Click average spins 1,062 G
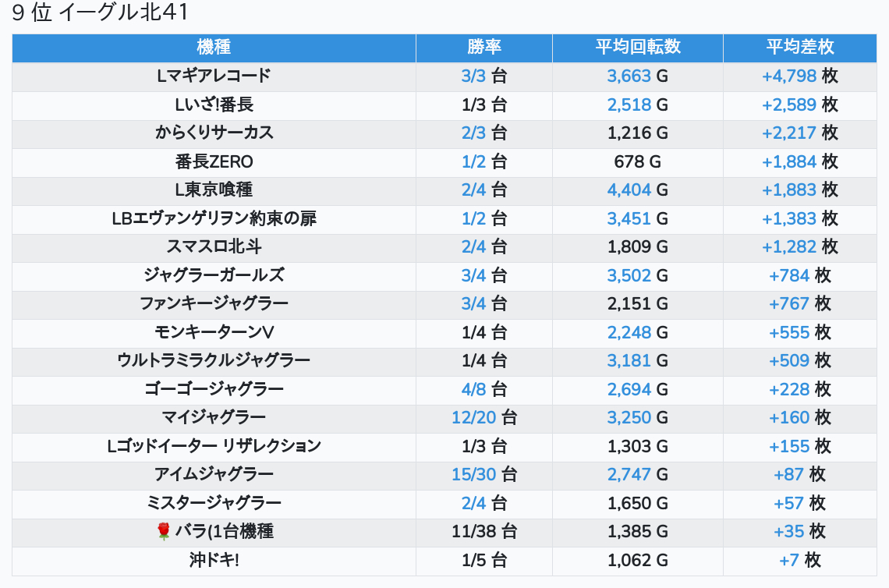889x588 pixels. (x=638, y=560)
